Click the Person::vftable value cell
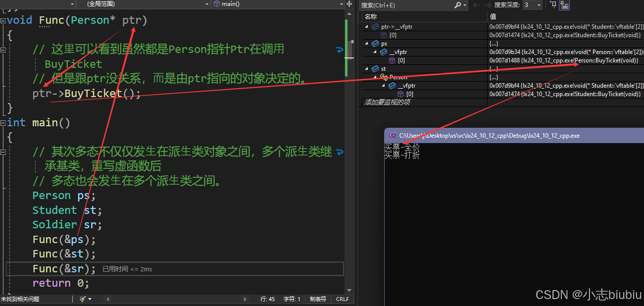 pos(566,52)
